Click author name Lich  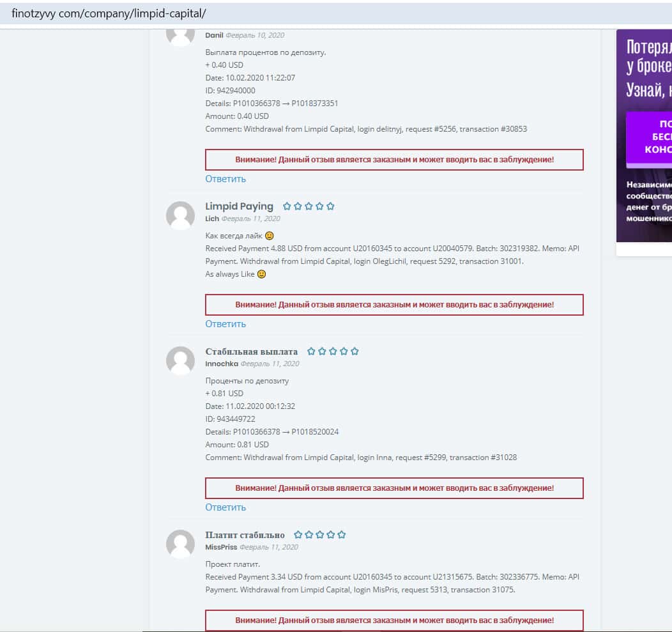[212, 219]
